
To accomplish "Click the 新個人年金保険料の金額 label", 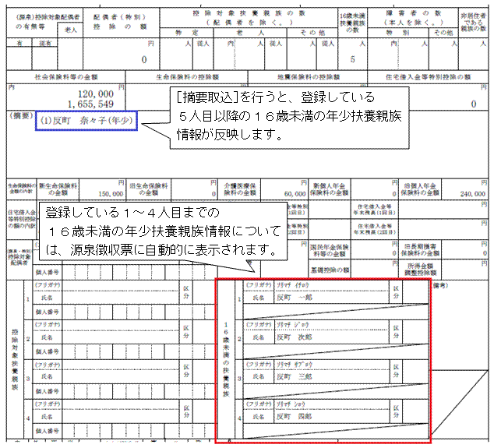I will [x=329, y=189].
